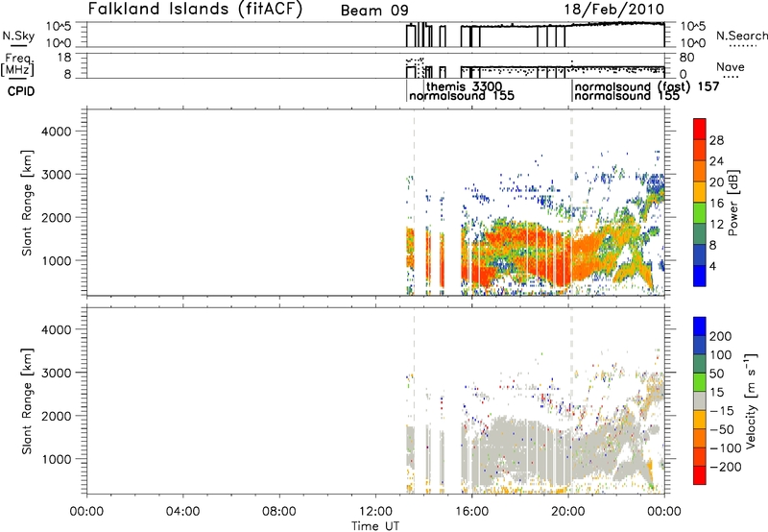
Task: Click the "normalsound 155" annotation beneath "normalsound (fast) 157"
Action: point(627,96)
